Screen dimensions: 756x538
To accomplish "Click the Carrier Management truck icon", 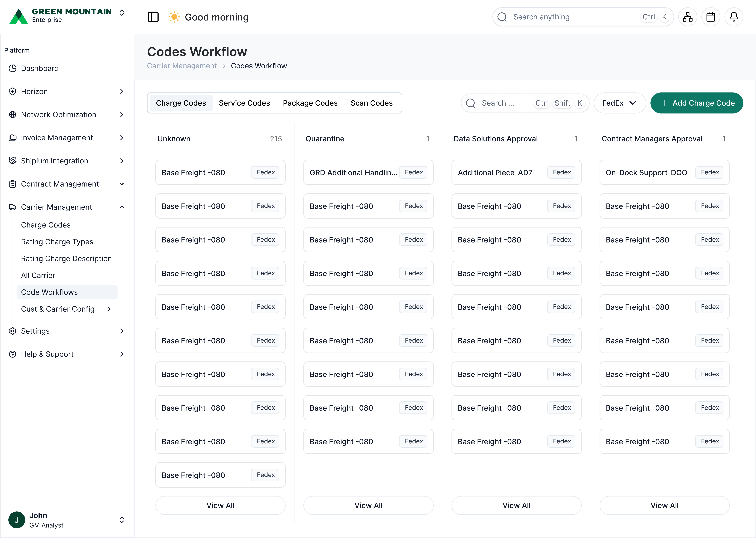I will (x=13, y=207).
